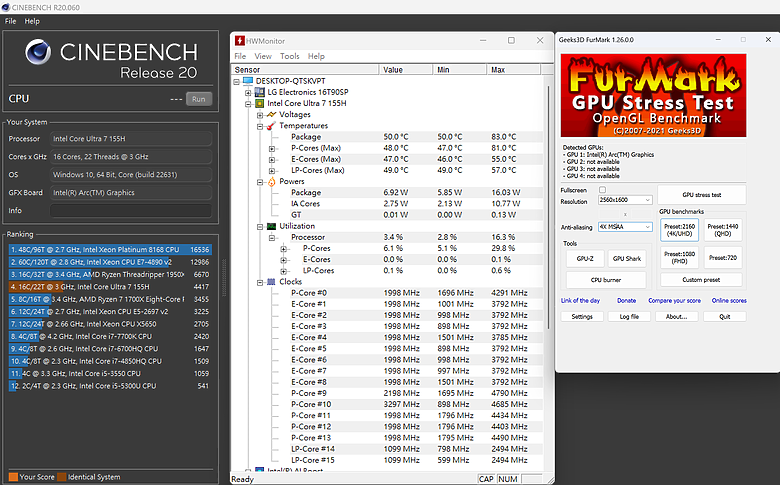Click the HWMonitor lightning icon in title bar

click(239, 41)
